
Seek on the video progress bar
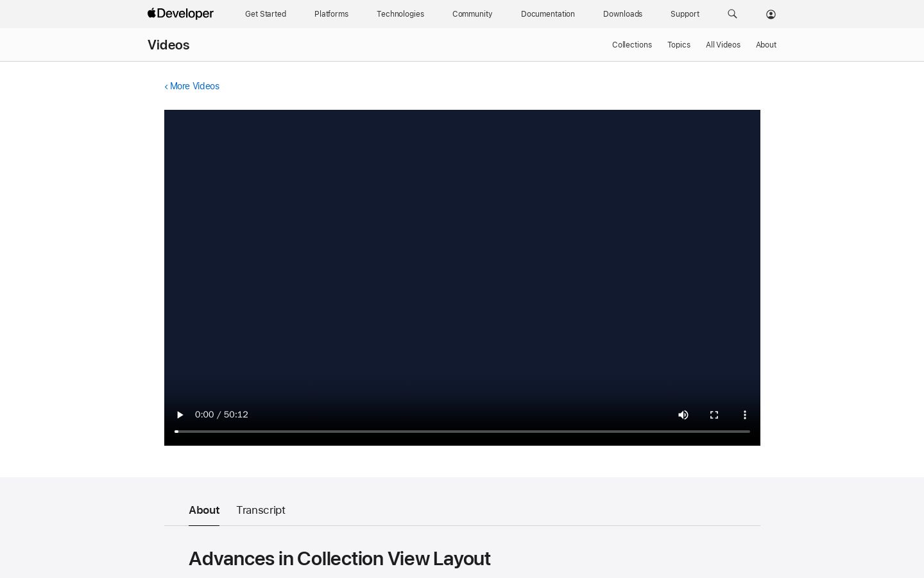462,432
